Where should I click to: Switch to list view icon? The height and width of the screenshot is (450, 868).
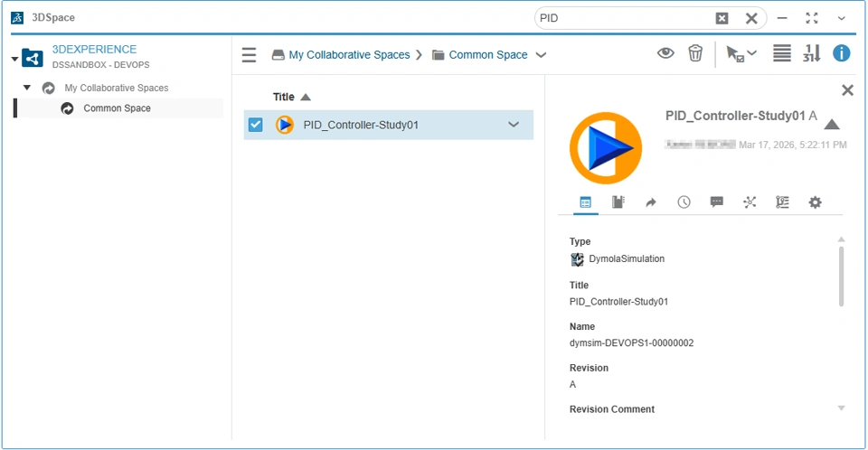click(x=781, y=53)
